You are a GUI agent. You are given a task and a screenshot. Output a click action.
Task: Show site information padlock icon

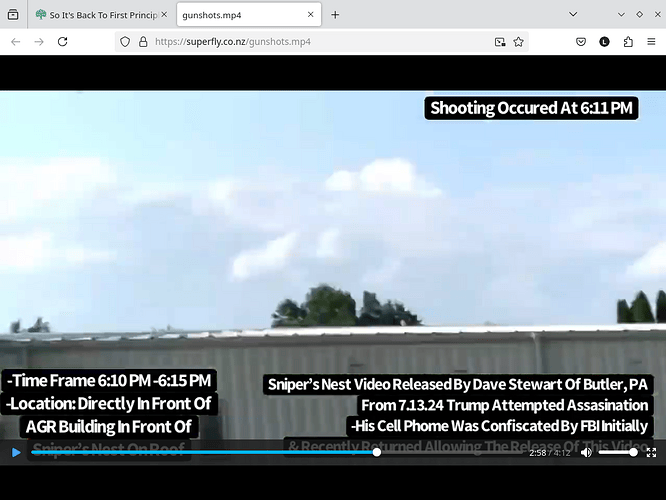pos(143,42)
